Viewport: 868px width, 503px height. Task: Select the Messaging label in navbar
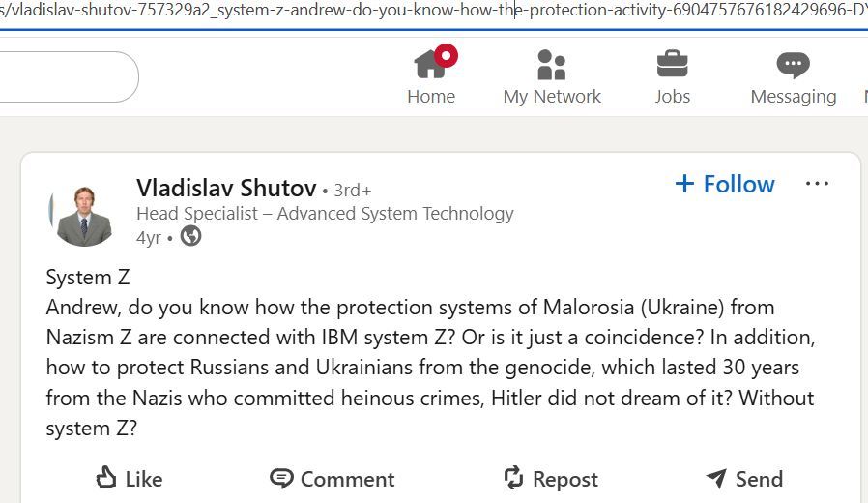793,97
